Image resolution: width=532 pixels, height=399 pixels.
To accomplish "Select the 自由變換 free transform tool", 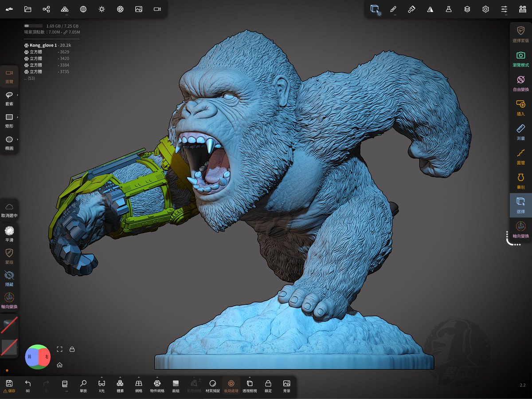I will pos(521,83).
